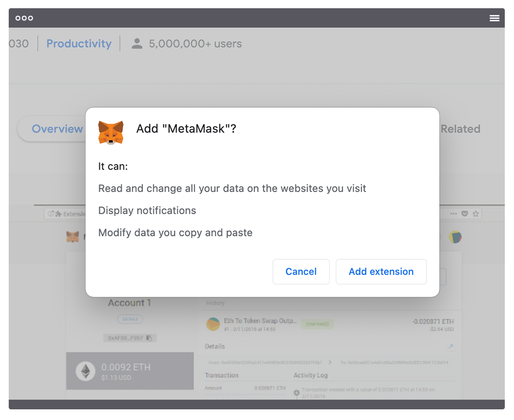Click the 'Display notifications' permission text

pyautogui.click(x=147, y=211)
